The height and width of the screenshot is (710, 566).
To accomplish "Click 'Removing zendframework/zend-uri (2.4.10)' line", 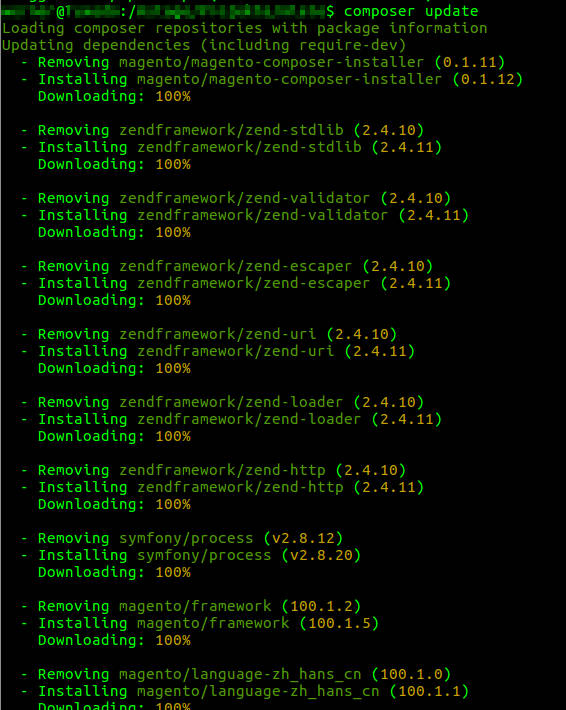I will (x=209, y=334).
